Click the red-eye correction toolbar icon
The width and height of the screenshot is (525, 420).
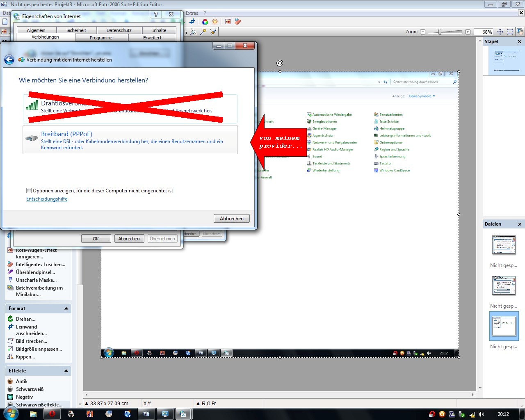tap(228, 22)
